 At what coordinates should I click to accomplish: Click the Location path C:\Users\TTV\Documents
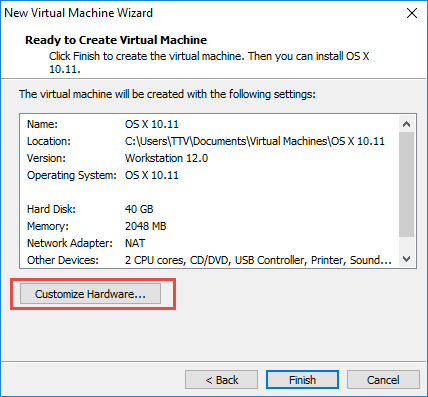click(x=255, y=141)
